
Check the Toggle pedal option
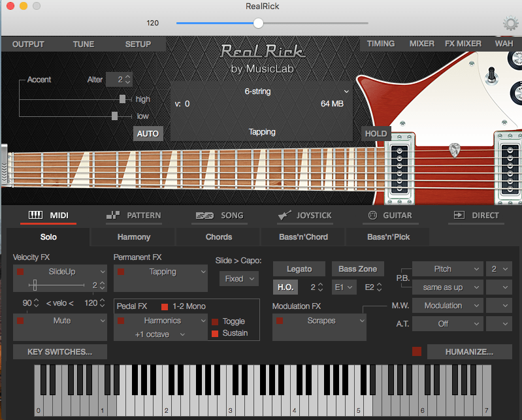pyautogui.click(x=215, y=321)
